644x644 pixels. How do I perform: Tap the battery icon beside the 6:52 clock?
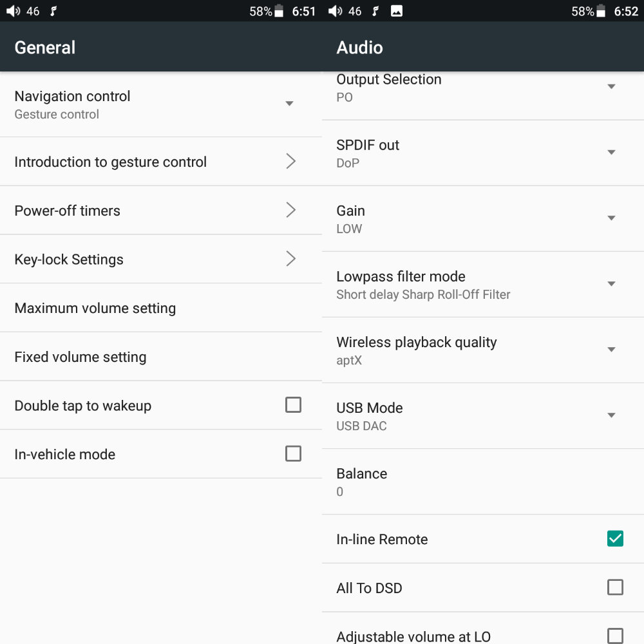pyautogui.click(x=601, y=11)
